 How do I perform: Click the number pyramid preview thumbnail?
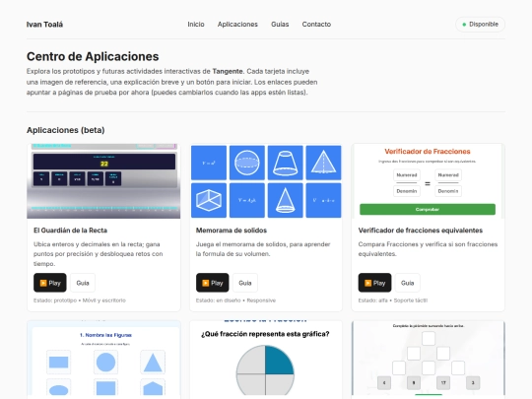(x=428, y=358)
